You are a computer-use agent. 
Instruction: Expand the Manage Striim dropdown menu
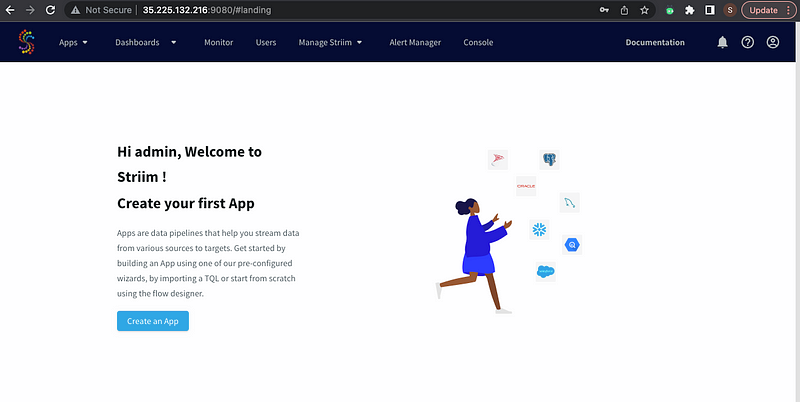(331, 42)
